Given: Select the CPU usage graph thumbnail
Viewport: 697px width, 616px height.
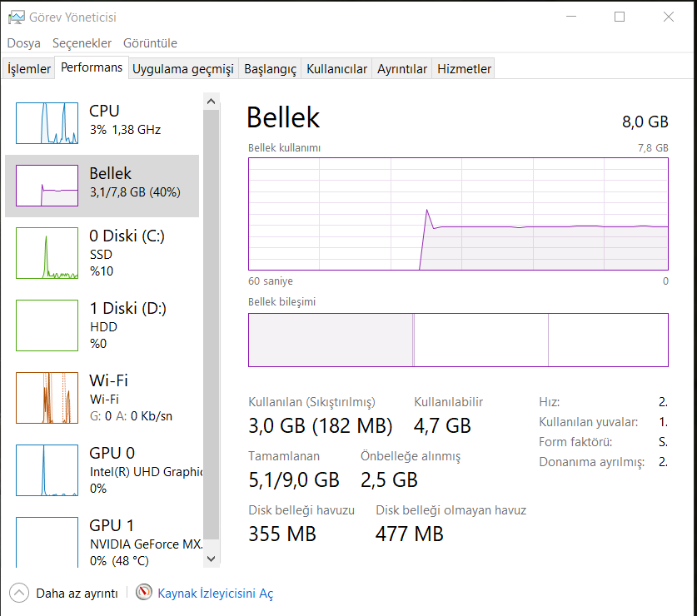Looking at the screenshot, I should [x=47, y=122].
